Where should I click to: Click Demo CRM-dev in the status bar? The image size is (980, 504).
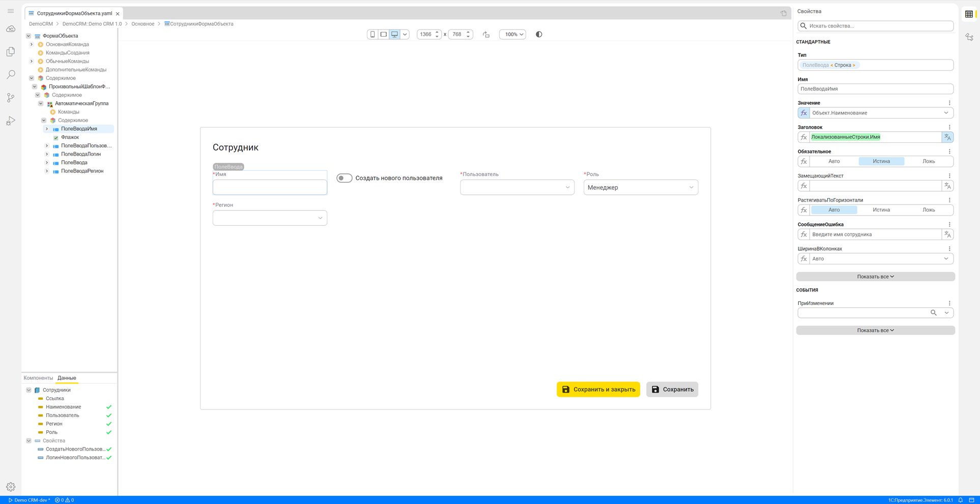point(29,500)
